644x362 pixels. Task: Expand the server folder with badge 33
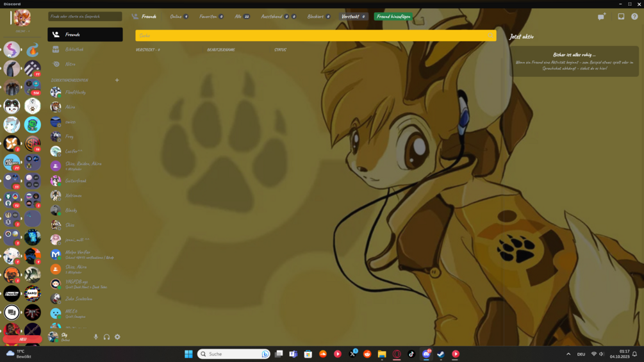[x=12, y=181]
